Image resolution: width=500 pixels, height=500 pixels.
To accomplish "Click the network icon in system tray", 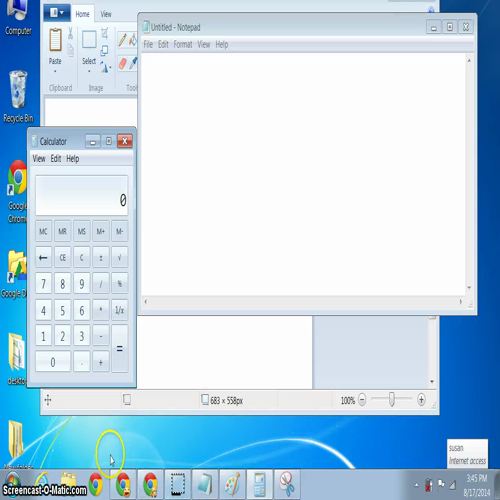I will [452, 485].
